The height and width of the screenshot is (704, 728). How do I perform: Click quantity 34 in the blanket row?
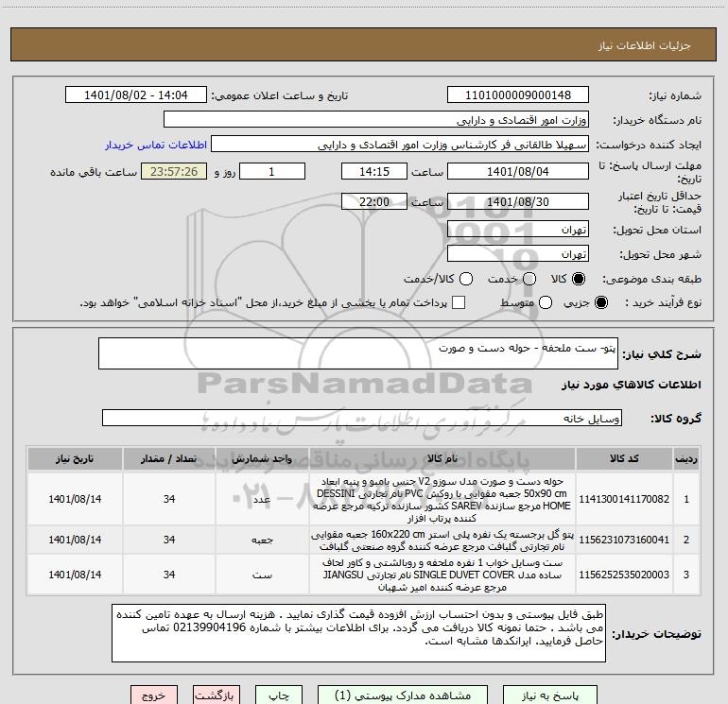169,541
